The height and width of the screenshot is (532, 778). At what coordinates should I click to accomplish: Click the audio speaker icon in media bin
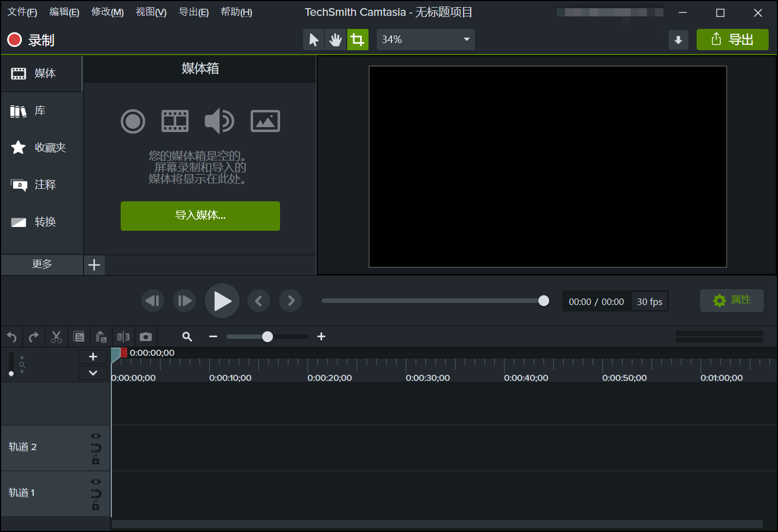[x=219, y=121]
